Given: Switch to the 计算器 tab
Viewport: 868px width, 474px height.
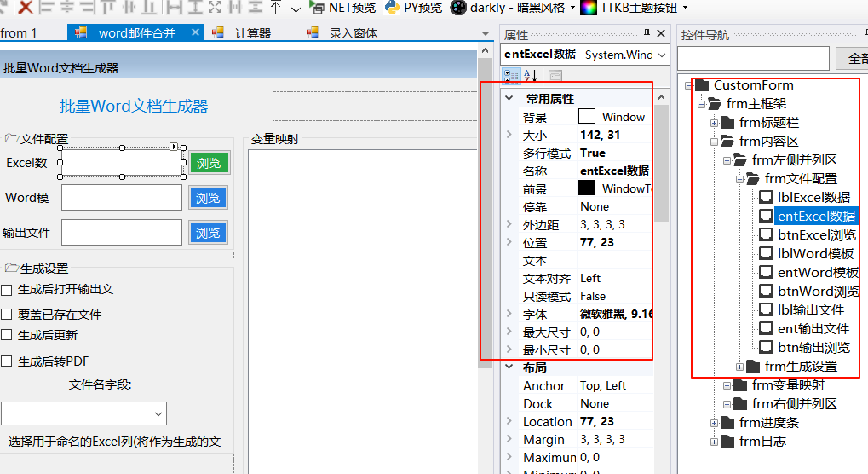Looking at the screenshot, I should [x=252, y=33].
